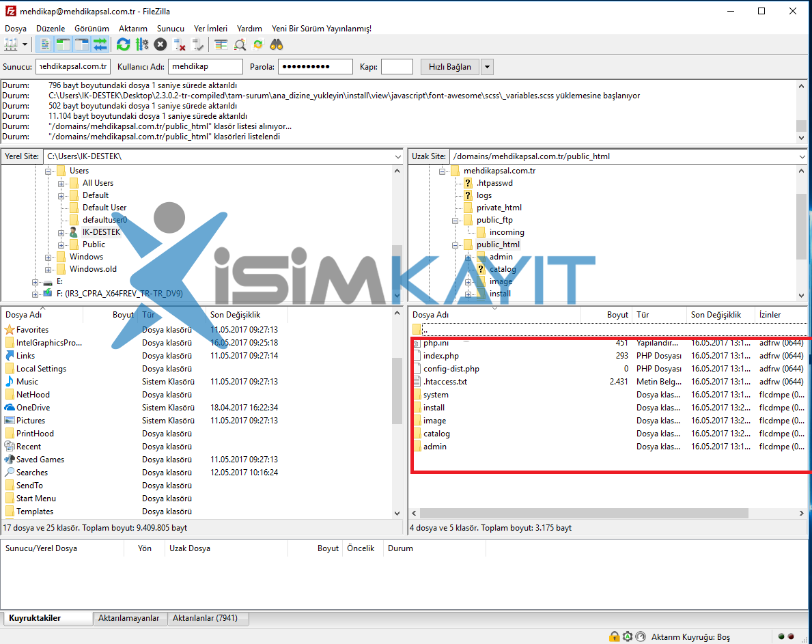Open the Yer İmleri menu

pos(210,29)
